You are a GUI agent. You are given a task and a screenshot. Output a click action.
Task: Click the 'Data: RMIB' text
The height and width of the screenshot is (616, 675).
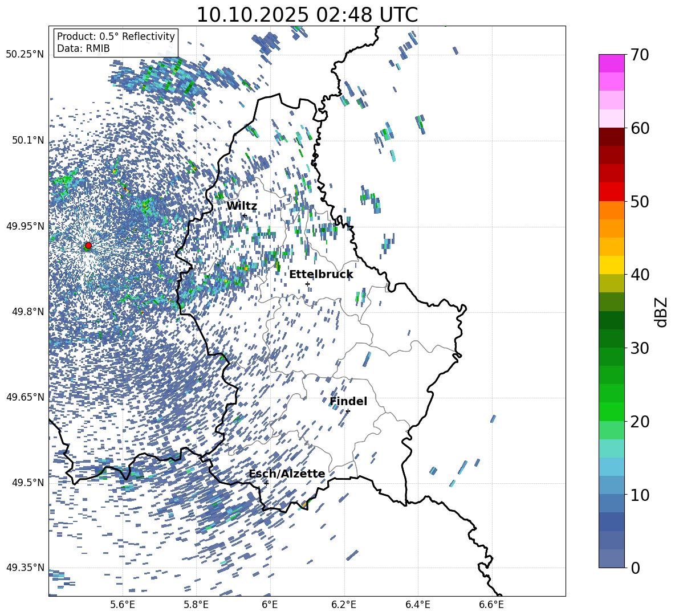[83, 48]
